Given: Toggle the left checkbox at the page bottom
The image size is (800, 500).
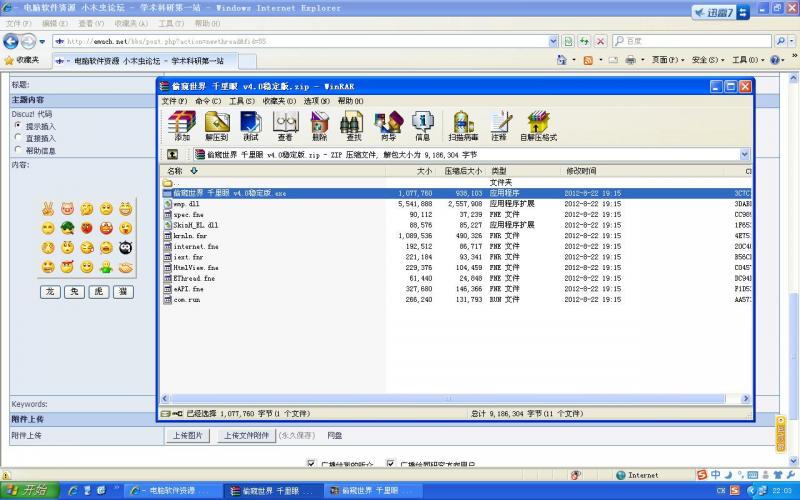Looking at the screenshot, I should pyautogui.click(x=311, y=463).
